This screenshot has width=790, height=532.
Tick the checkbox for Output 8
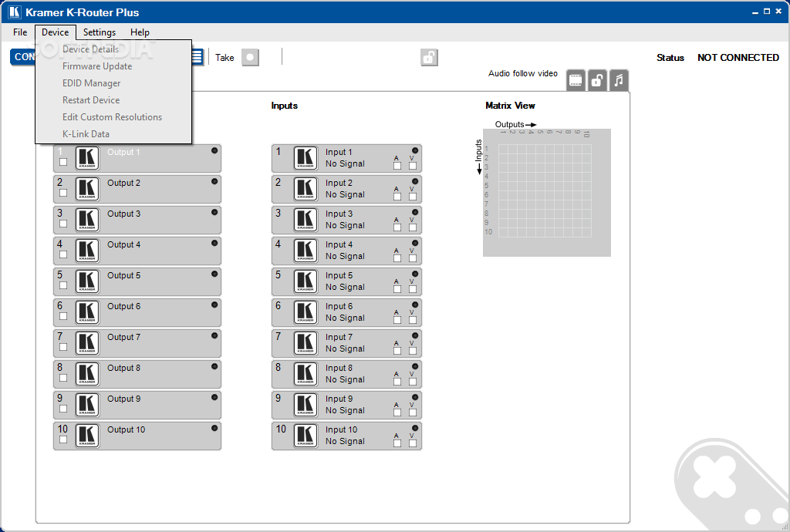[x=63, y=378]
